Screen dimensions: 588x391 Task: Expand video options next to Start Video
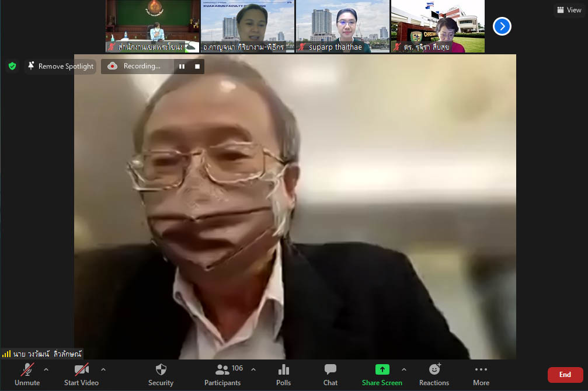pyautogui.click(x=103, y=369)
